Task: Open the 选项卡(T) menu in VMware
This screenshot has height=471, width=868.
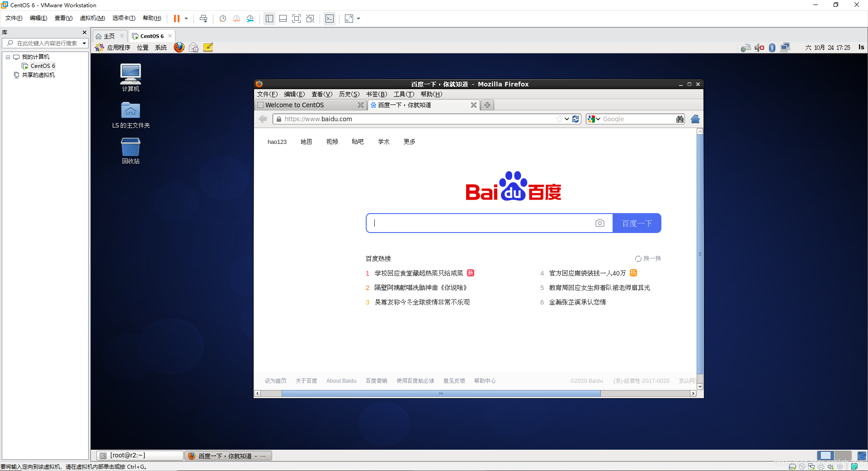Action: (124, 18)
